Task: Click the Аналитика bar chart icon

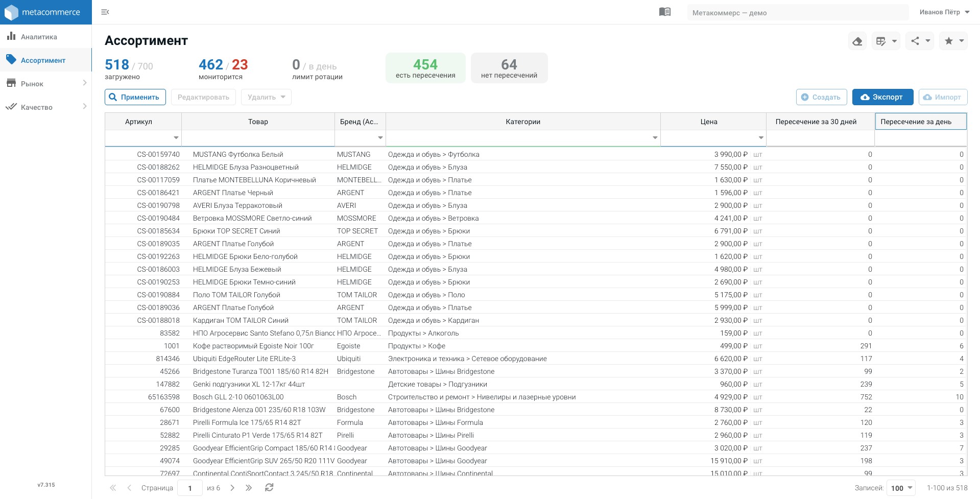Action: 11,36
